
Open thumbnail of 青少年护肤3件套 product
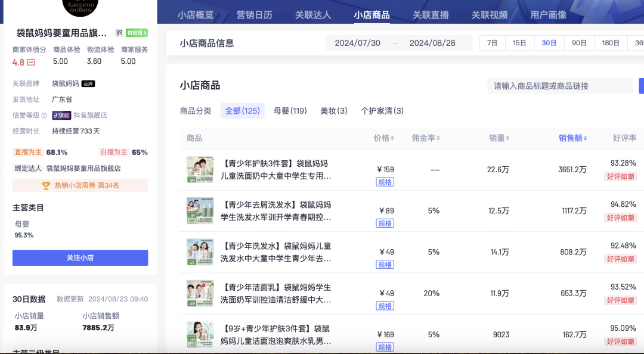(x=200, y=170)
